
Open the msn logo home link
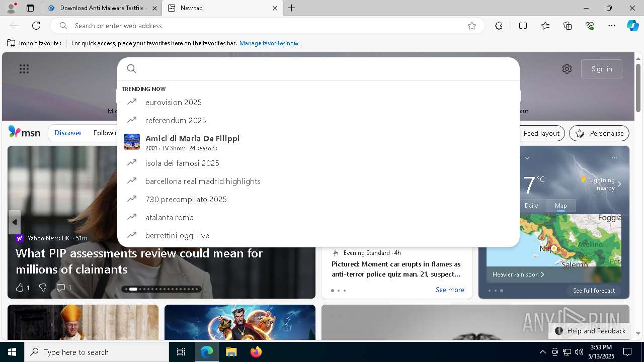click(24, 132)
